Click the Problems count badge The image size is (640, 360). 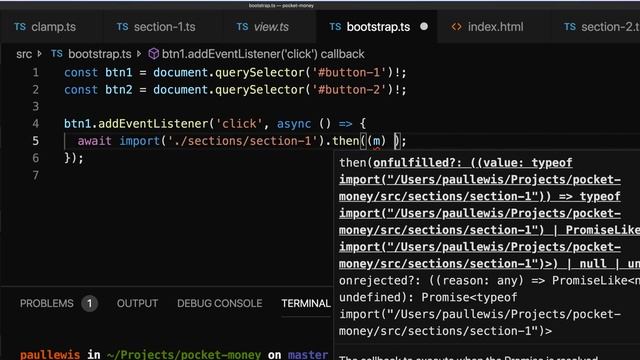coord(89,304)
